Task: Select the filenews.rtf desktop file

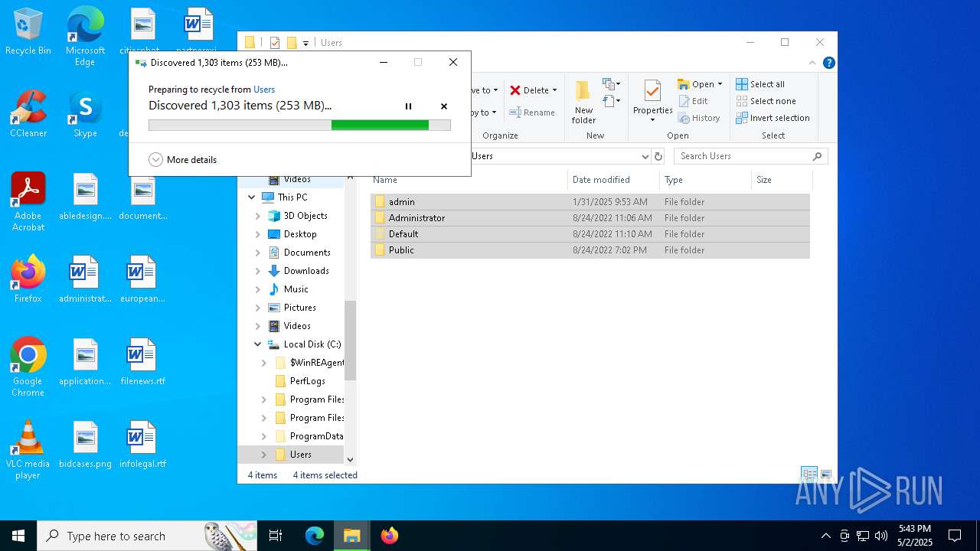Action: pos(142,363)
